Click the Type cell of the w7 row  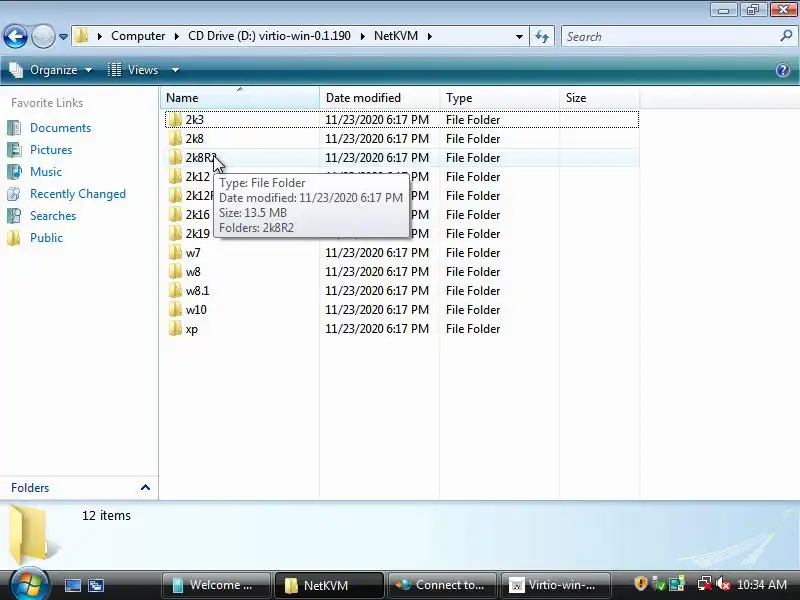[473, 253]
